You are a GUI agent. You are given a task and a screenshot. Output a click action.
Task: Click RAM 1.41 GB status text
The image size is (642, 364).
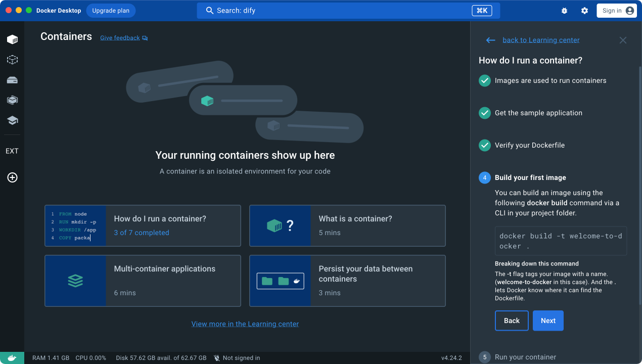pyautogui.click(x=51, y=358)
